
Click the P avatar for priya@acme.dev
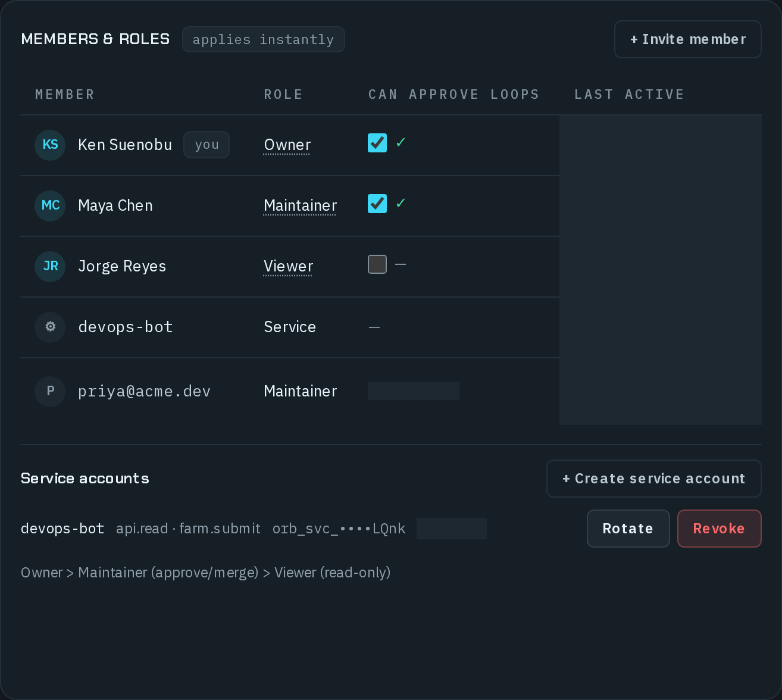point(50,391)
